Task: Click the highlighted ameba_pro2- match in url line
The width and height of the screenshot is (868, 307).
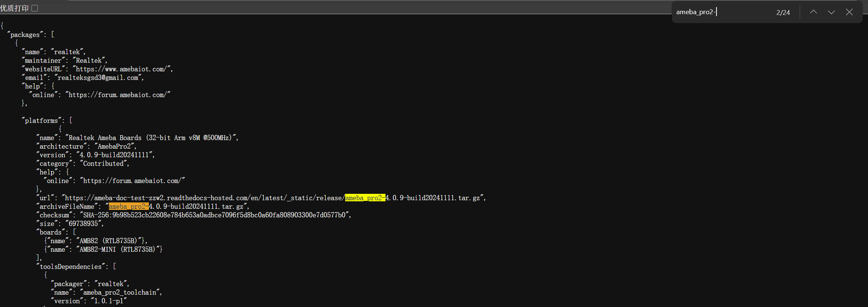Action: [x=365, y=198]
